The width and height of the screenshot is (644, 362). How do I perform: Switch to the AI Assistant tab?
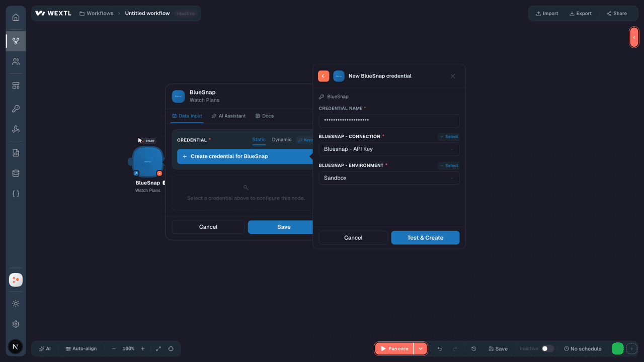click(x=229, y=116)
